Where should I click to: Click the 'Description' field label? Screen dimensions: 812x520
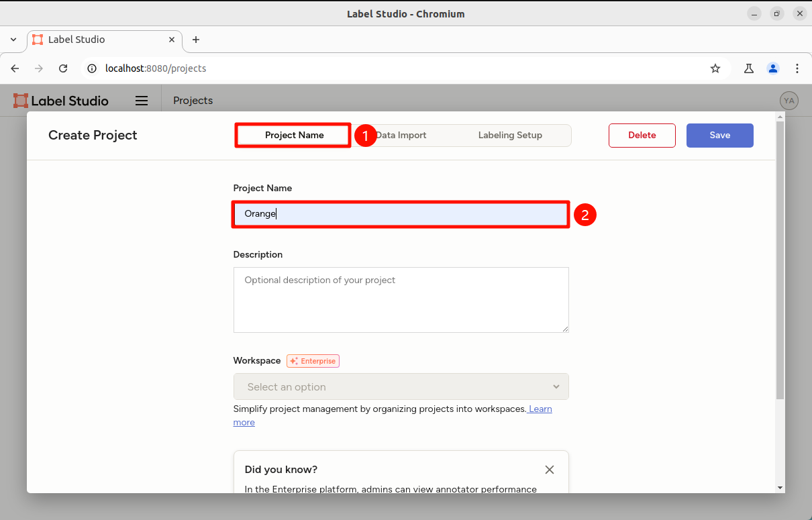coord(258,255)
